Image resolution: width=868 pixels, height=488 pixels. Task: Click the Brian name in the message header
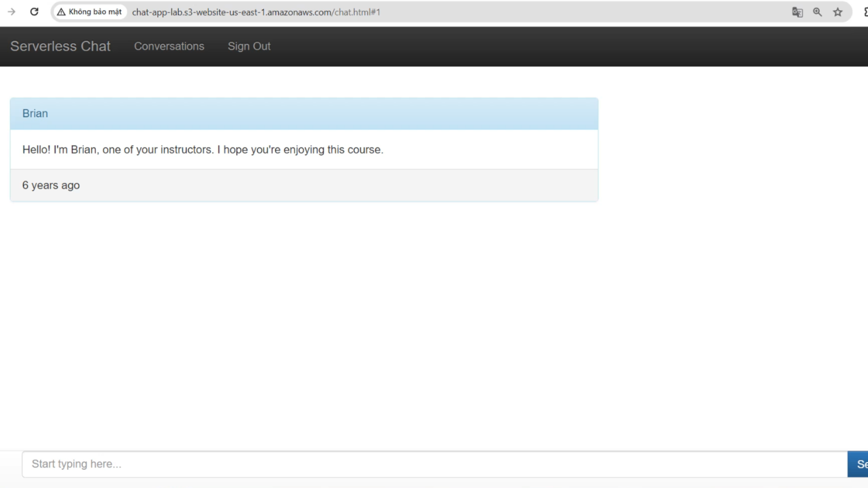tap(35, 113)
